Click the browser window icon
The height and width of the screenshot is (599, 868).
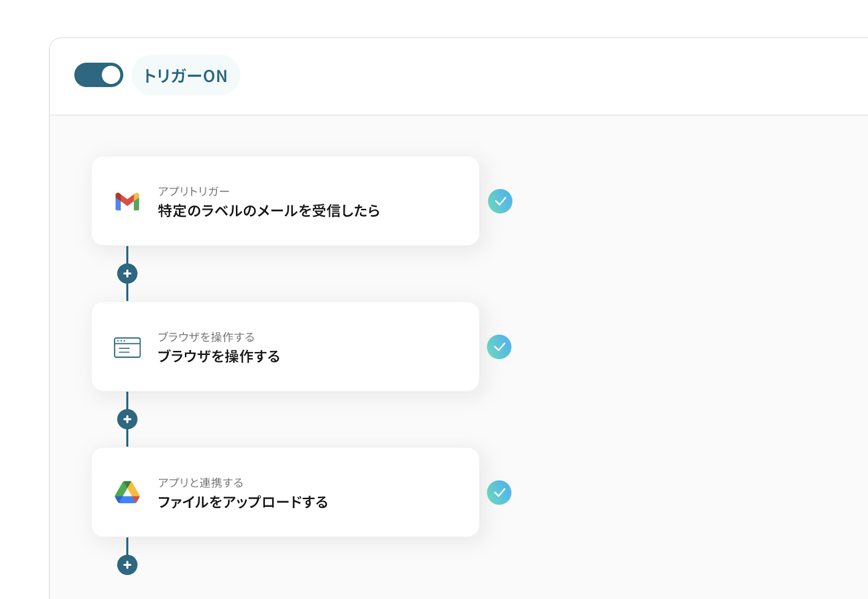click(127, 347)
